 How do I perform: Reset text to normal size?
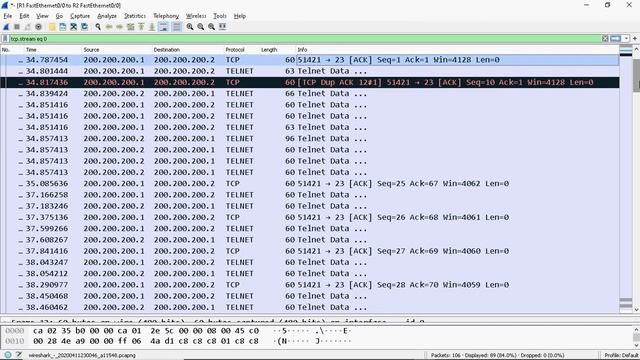click(211, 27)
